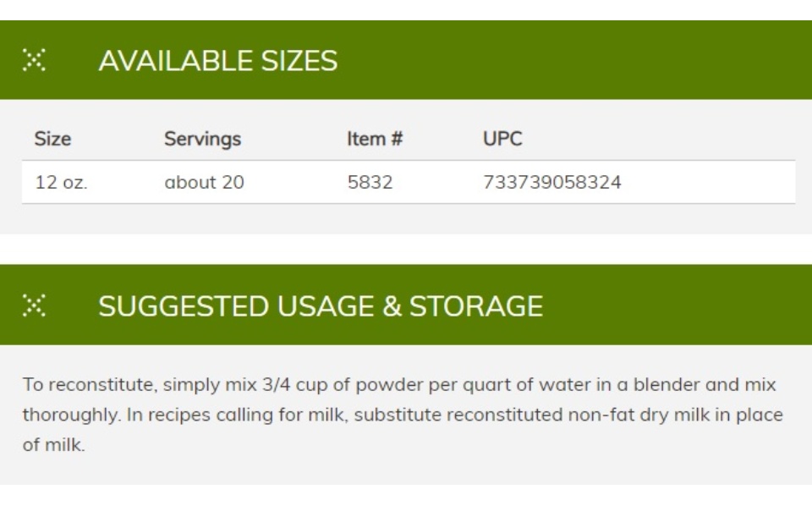
Task: Click the SUGGESTED USAGE & STORAGE header title
Action: (321, 305)
